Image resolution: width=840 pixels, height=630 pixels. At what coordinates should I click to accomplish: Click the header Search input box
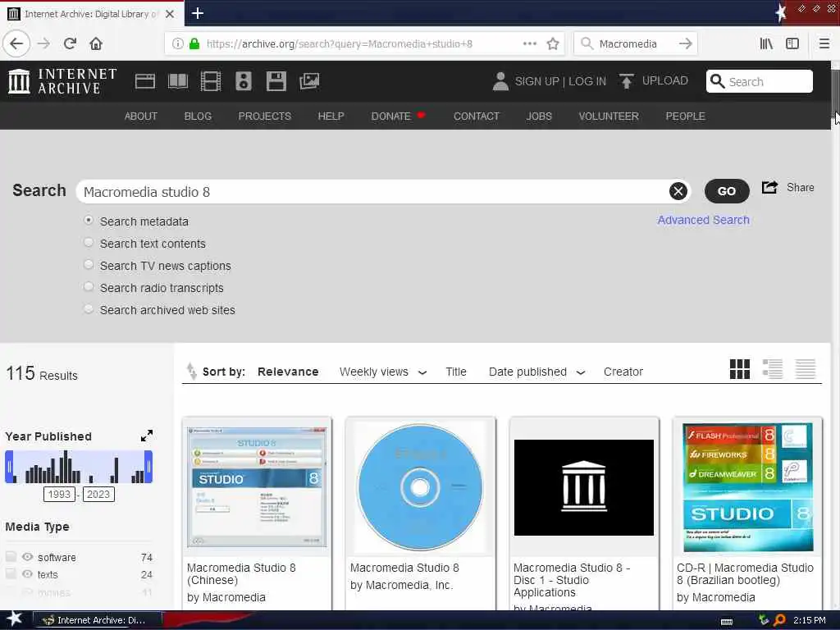759,81
